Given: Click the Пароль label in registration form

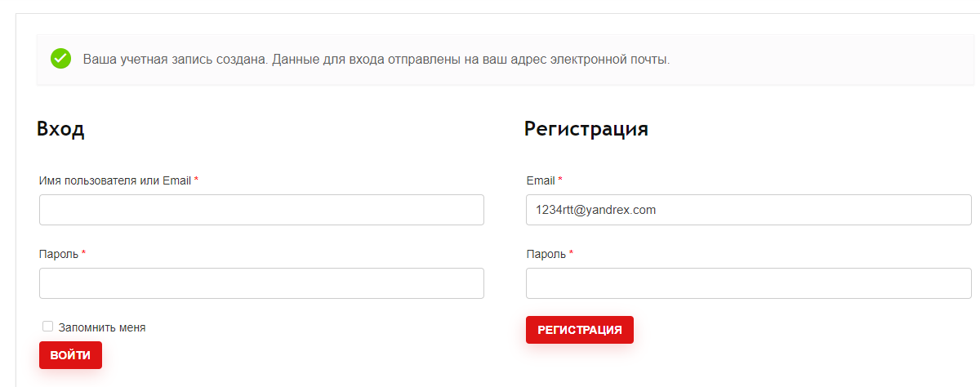Looking at the screenshot, I should 546,254.
